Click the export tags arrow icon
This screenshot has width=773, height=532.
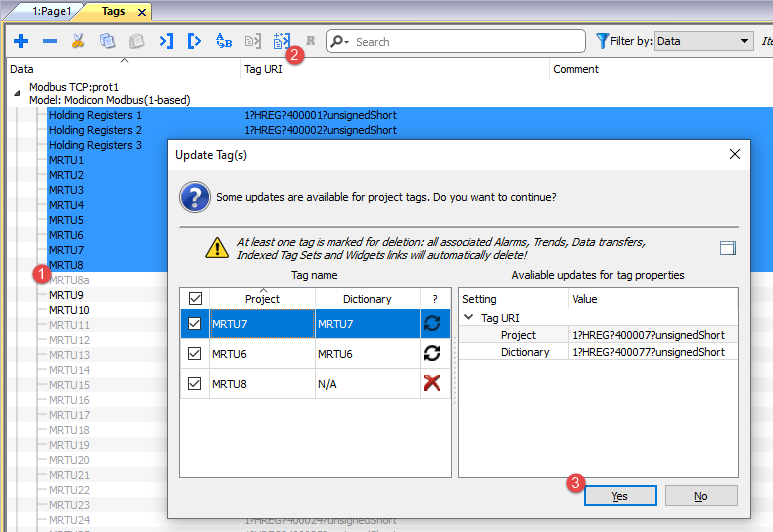[x=195, y=41]
